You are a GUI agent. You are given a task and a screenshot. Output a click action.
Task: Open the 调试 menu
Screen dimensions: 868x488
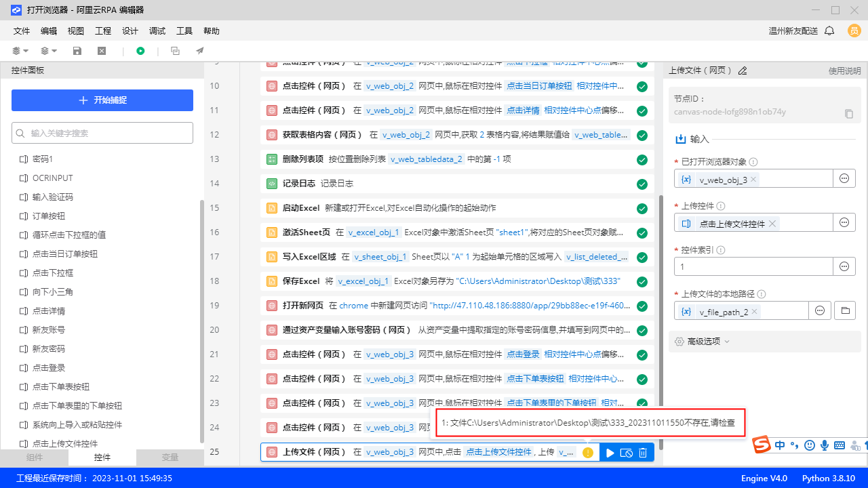(x=157, y=31)
